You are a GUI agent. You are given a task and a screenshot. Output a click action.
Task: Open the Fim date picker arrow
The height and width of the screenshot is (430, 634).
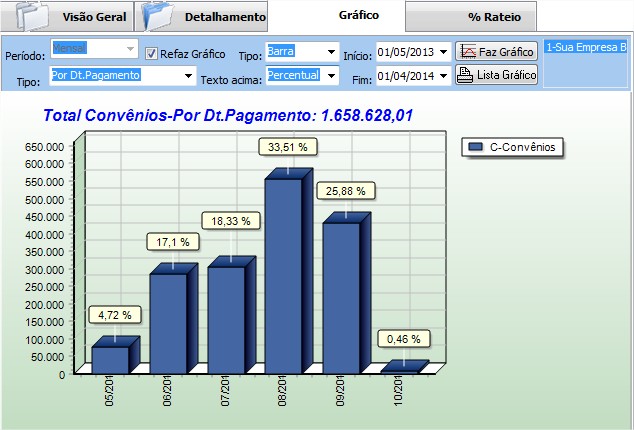click(443, 76)
